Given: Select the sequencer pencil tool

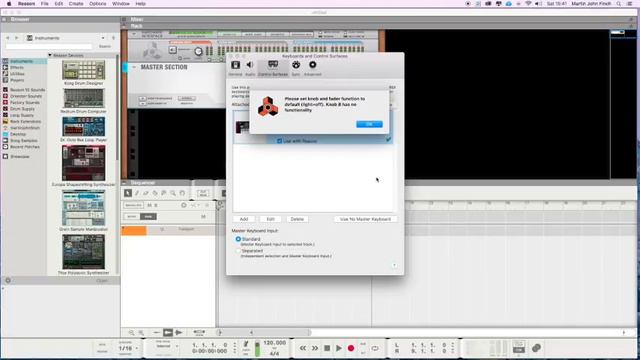Looking at the screenshot, I should (x=137, y=193).
